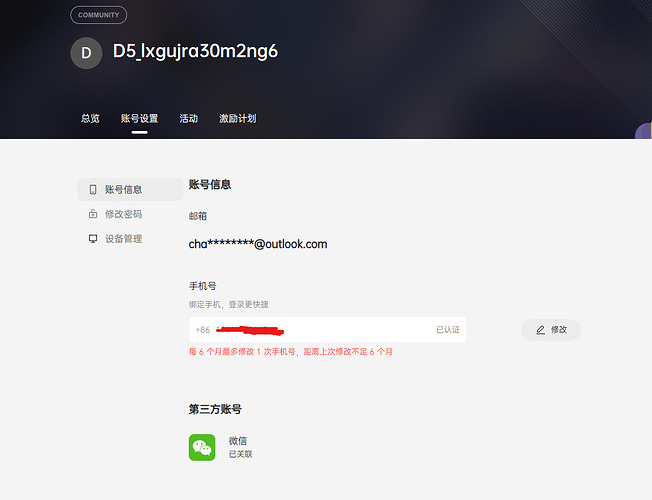
Task: Open the 活动 tab
Action: point(188,119)
